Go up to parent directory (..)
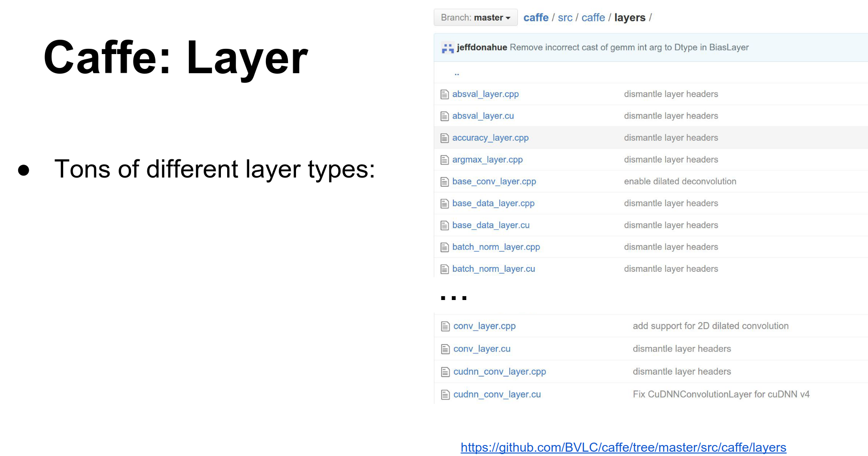 point(457,73)
